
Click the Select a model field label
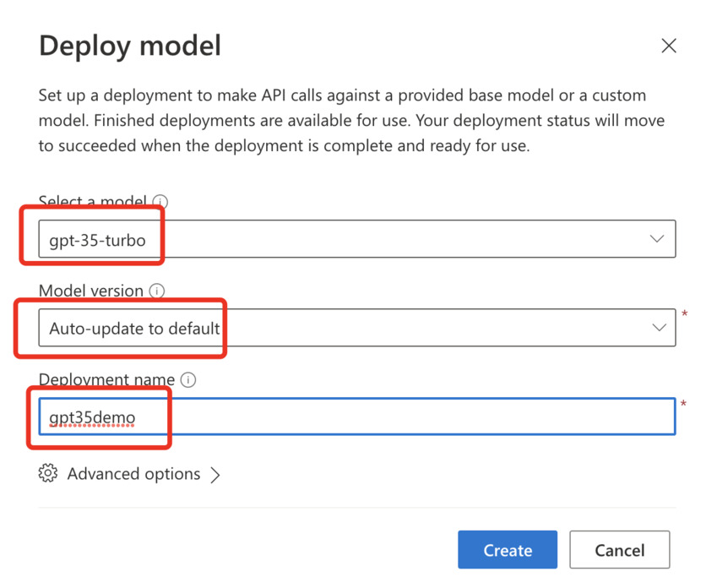pyautogui.click(x=93, y=201)
